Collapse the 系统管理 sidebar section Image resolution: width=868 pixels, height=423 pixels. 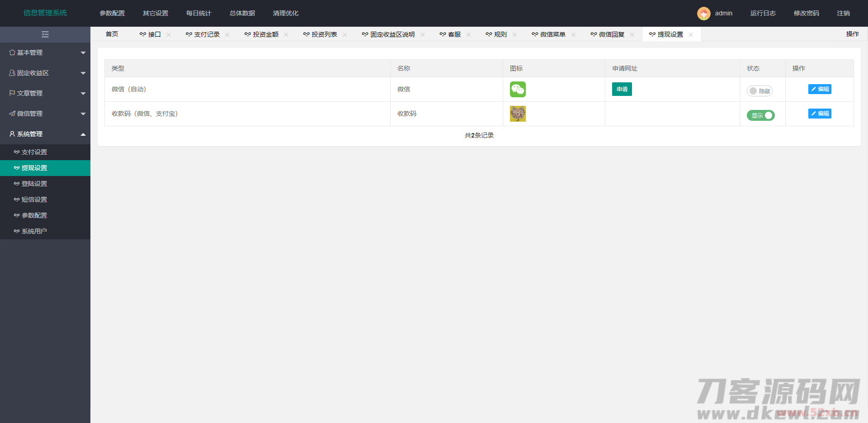click(x=45, y=134)
